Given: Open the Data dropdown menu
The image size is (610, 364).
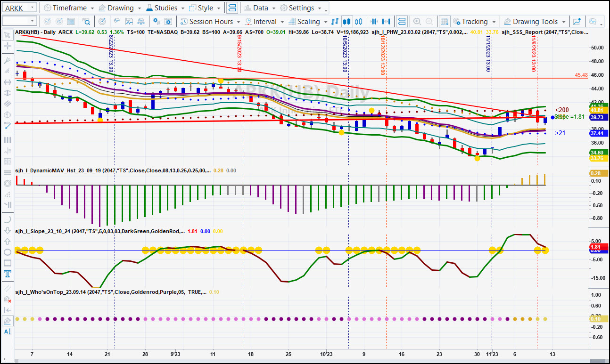Looking at the screenshot, I should 260,8.
